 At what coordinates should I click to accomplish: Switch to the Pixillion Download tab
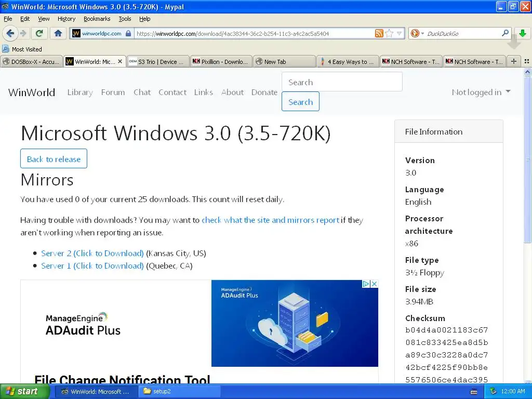tap(221, 62)
